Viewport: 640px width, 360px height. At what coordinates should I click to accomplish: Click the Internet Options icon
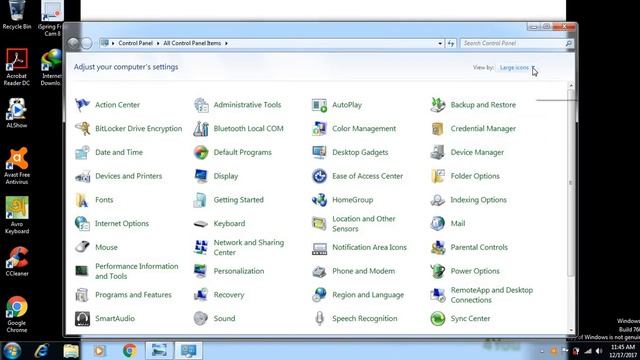pyautogui.click(x=82, y=223)
